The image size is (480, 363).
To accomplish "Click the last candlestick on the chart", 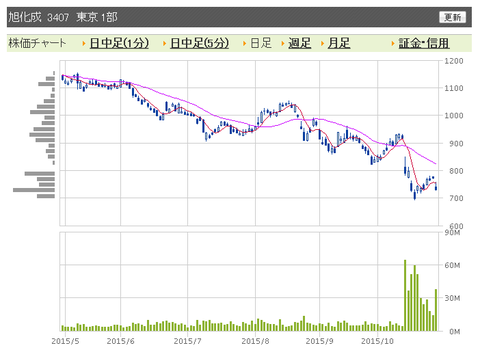I will click(436, 187).
